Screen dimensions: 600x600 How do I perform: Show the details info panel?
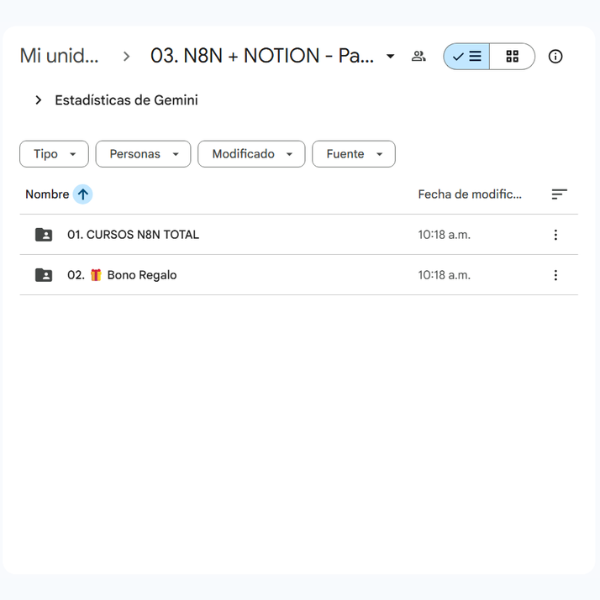555,57
